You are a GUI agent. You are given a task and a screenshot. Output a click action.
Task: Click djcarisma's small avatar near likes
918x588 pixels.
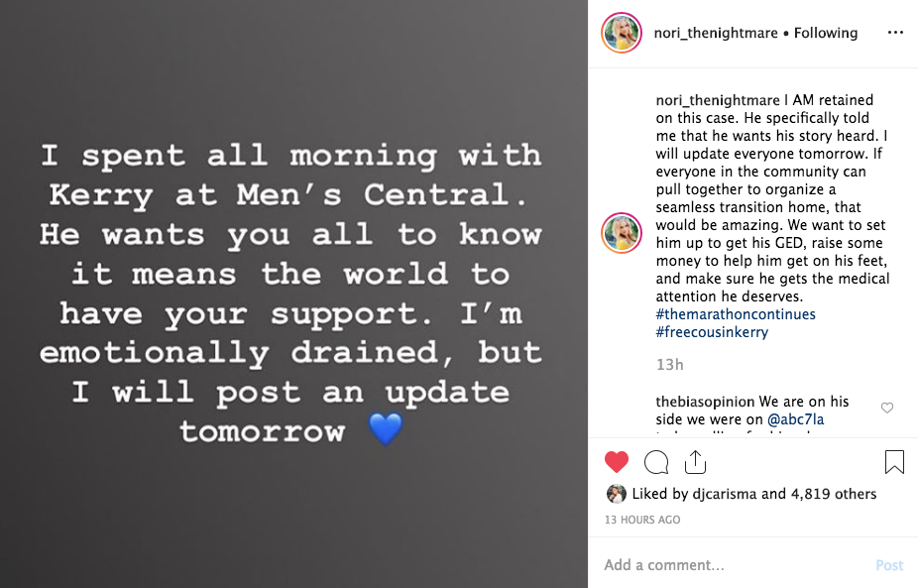[x=616, y=494]
